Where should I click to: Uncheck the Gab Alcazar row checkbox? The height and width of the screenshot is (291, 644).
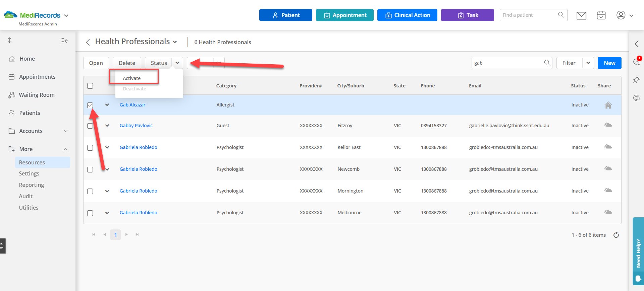coord(90,105)
